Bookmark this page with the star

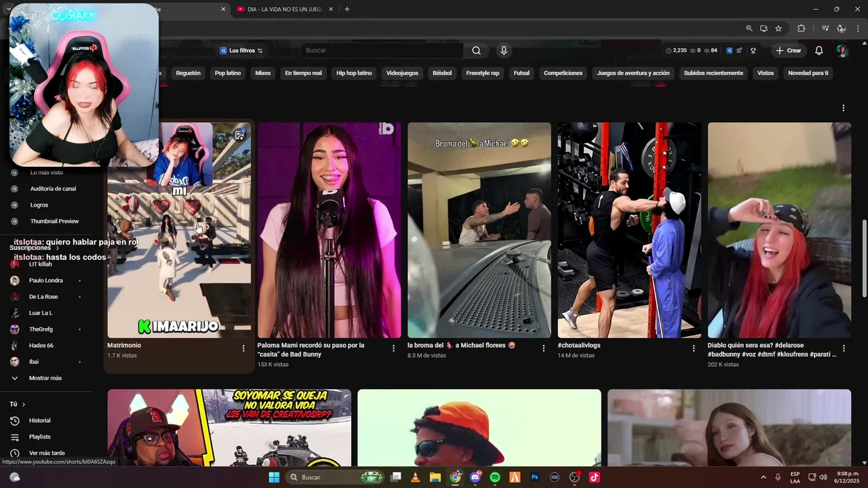[x=778, y=28]
